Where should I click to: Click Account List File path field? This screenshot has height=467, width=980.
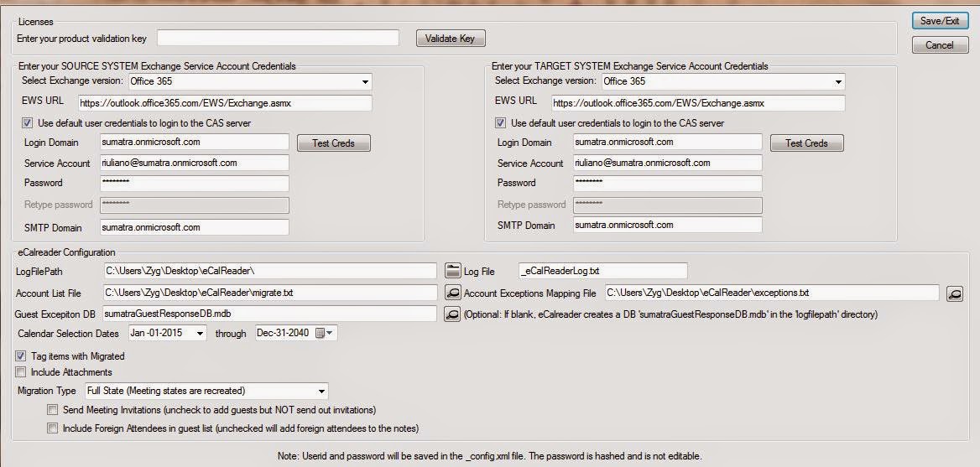[x=271, y=292]
